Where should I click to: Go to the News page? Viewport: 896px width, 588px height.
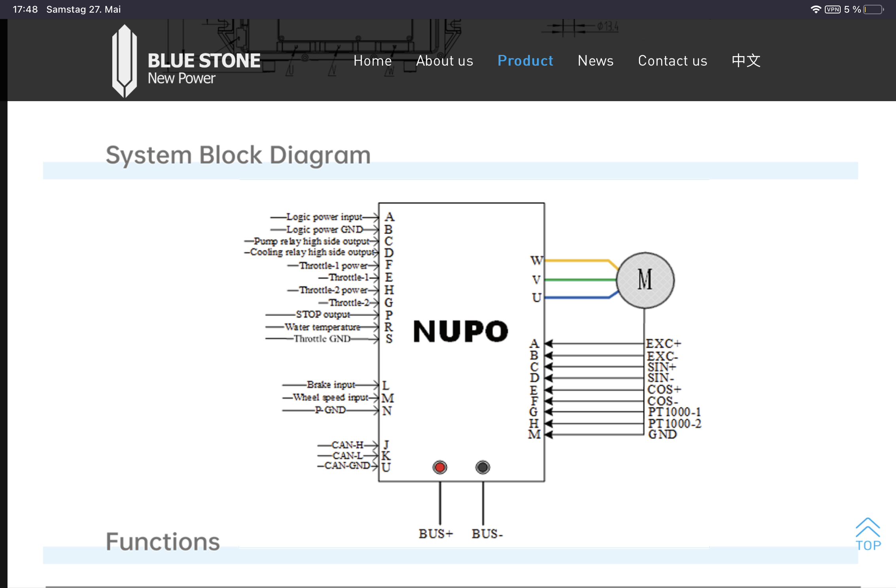click(595, 60)
